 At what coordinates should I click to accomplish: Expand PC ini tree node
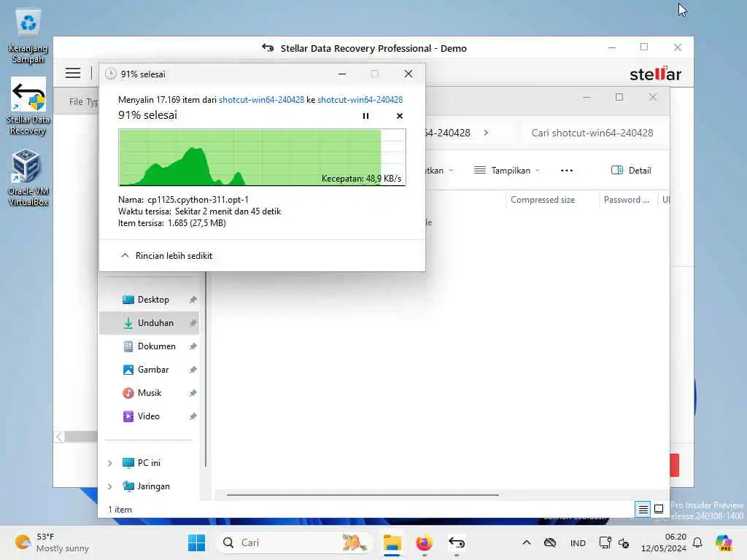[x=110, y=463]
